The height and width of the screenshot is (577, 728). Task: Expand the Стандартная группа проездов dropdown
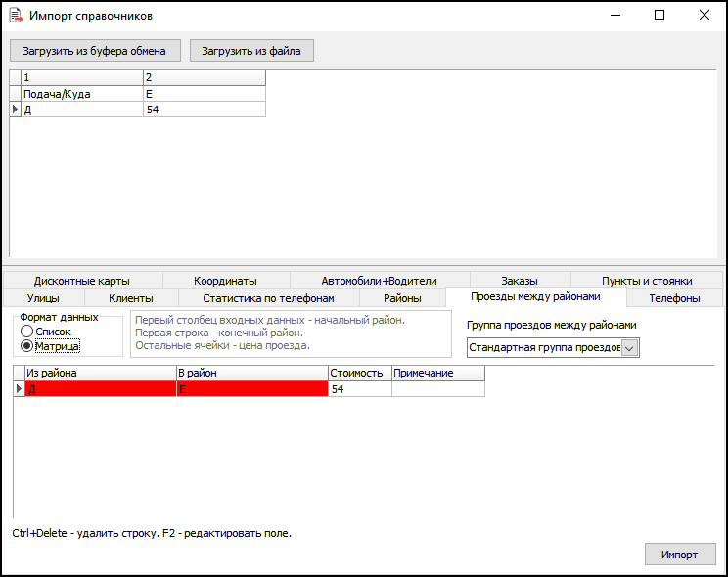click(x=630, y=347)
